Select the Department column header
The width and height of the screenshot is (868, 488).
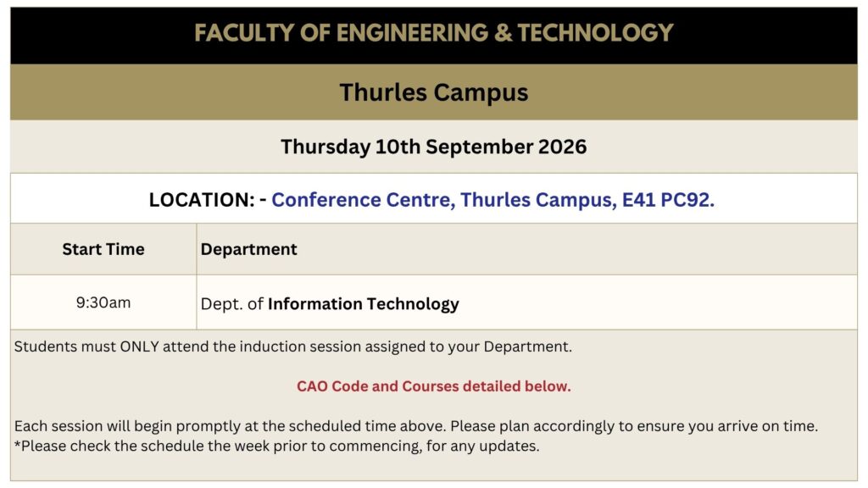click(248, 250)
